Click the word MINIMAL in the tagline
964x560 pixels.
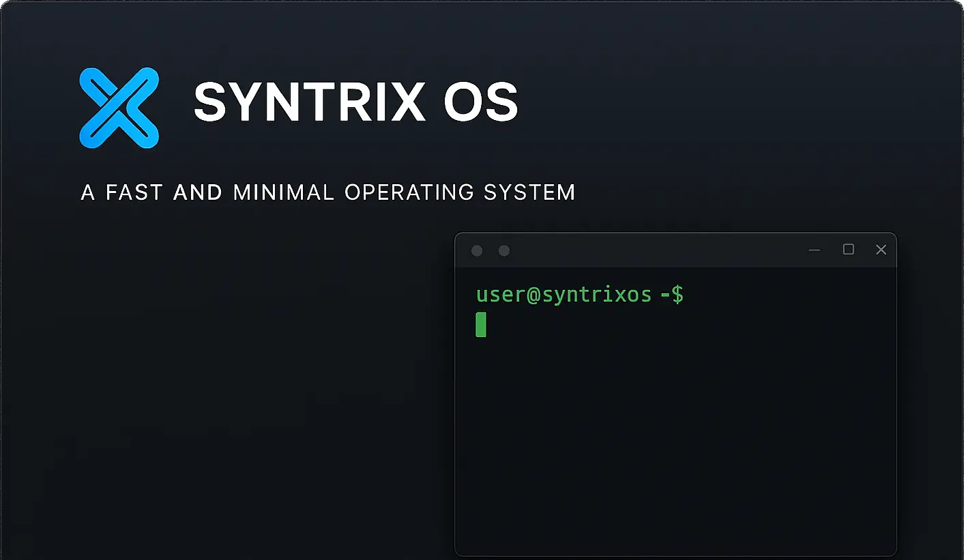(283, 192)
